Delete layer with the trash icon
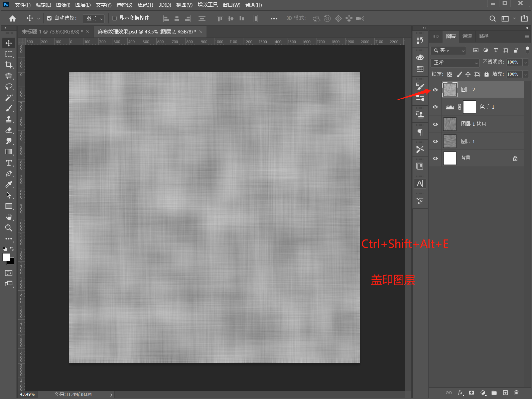 (x=516, y=393)
